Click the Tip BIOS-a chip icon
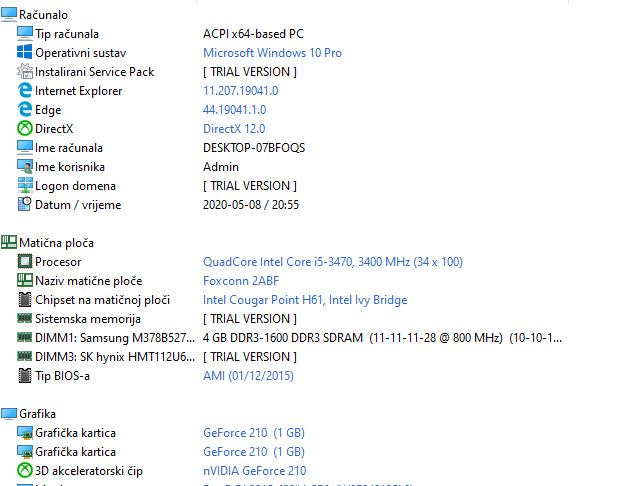The width and height of the screenshot is (633, 486). pyautogui.click(x=25, y=376)
